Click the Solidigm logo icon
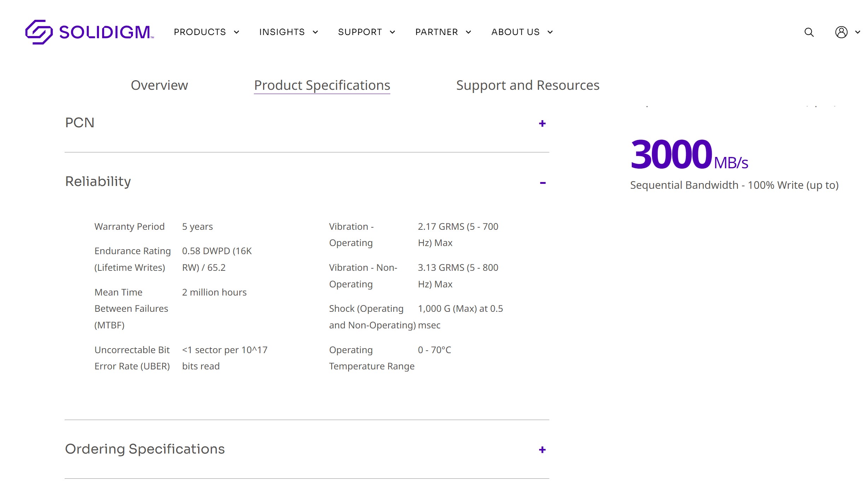The height and width of the screenshot is (485, 868). [x=39, y=32]
